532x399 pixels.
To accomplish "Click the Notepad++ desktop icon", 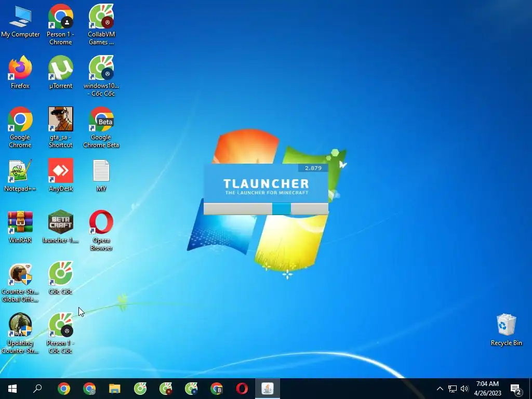I will point(20,176).
